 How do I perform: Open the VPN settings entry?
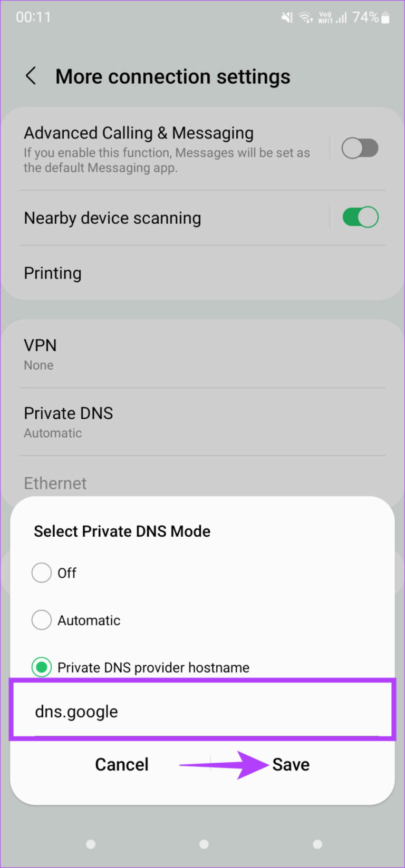(40, 353)
